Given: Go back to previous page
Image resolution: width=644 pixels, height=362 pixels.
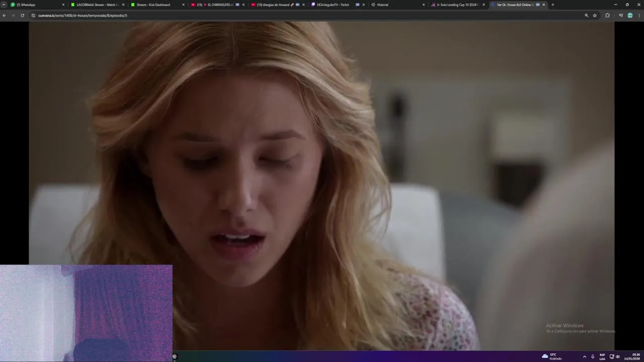Looking at the screenshot, I should (4, 16).
